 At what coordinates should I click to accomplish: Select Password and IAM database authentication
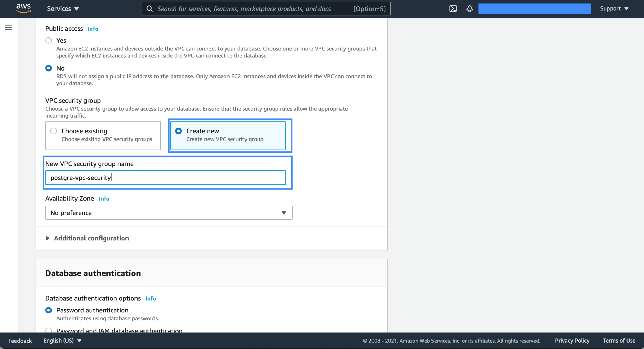click(49, 330)
